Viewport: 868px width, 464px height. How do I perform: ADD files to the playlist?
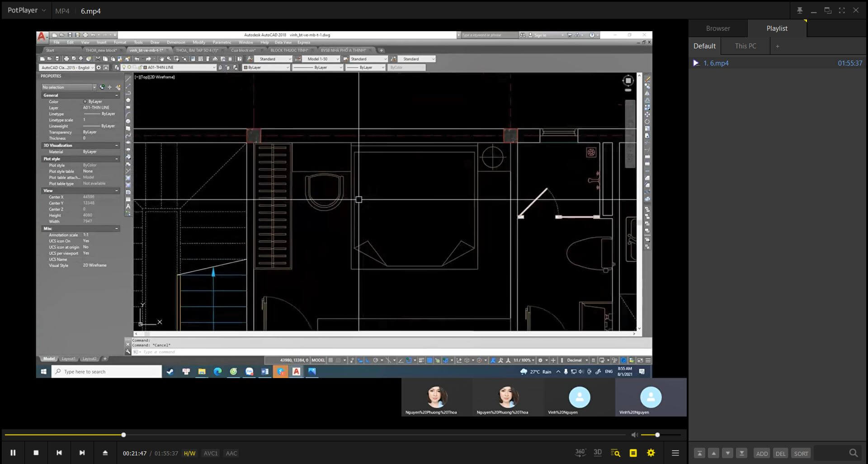click(x=762, y=453)
